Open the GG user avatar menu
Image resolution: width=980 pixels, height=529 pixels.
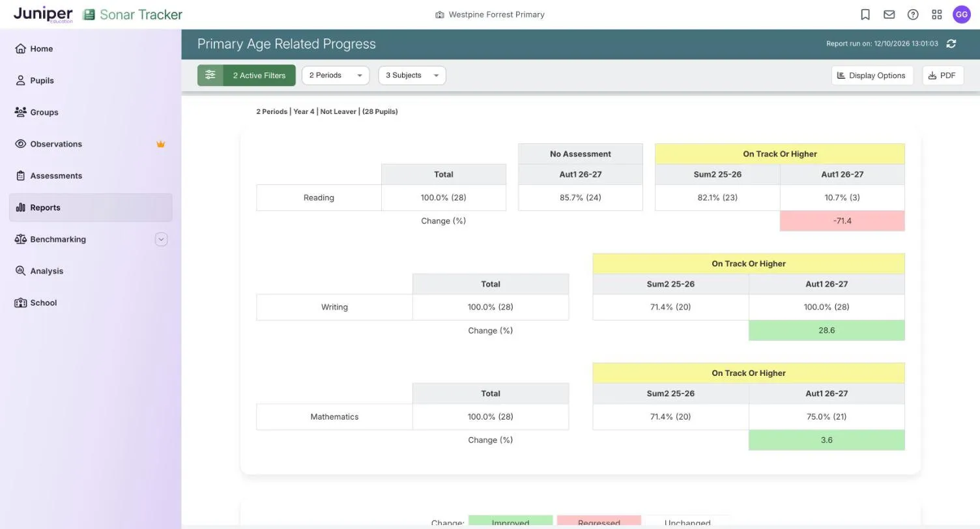coord(962,14)
